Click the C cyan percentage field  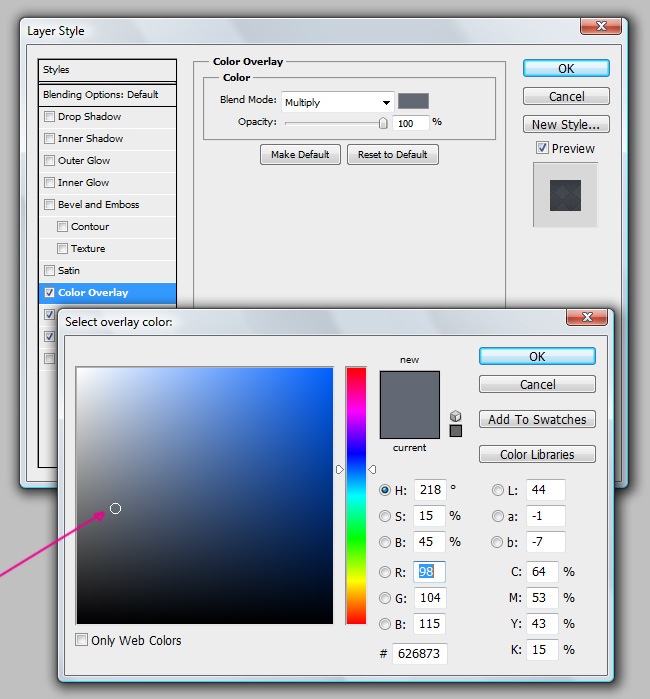click(542, 572)
